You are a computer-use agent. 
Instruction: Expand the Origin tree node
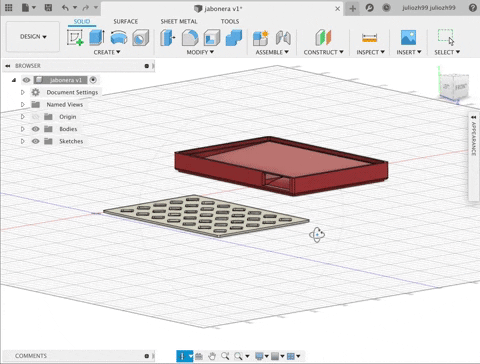[x=22, y=117]
